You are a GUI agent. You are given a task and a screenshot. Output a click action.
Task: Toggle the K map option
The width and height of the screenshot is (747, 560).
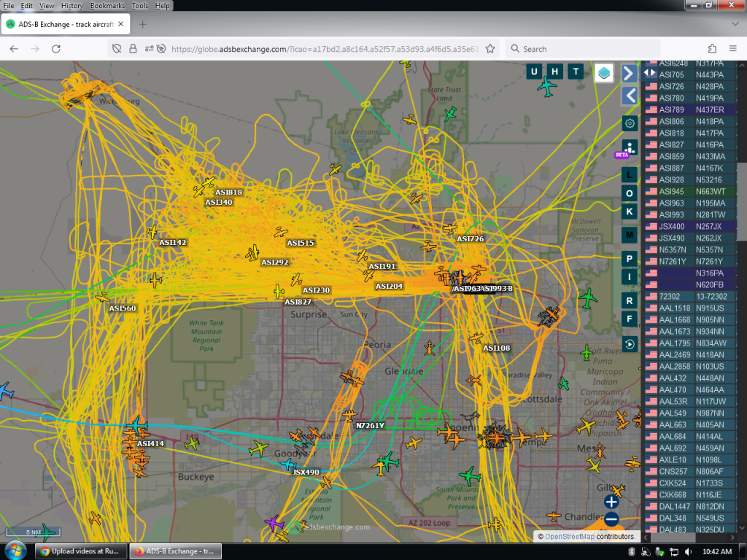click(x=630, y=211)
